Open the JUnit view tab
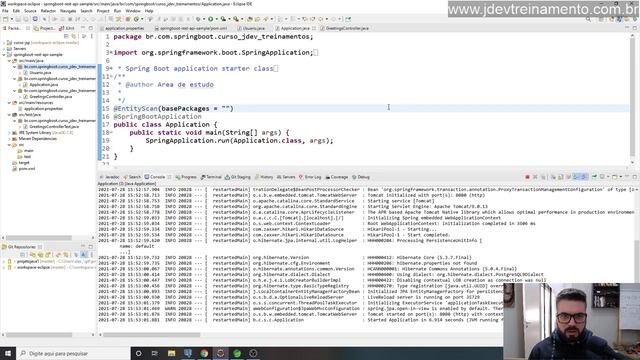 pos(67,28)
